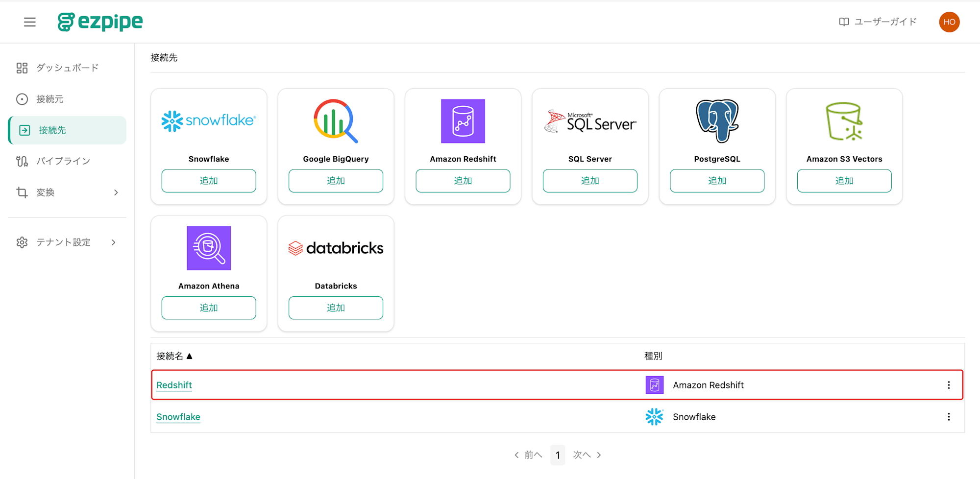Click 追加 under Amazon S3 Vectors
The image size is (980, 479).
tap(844, 181)
